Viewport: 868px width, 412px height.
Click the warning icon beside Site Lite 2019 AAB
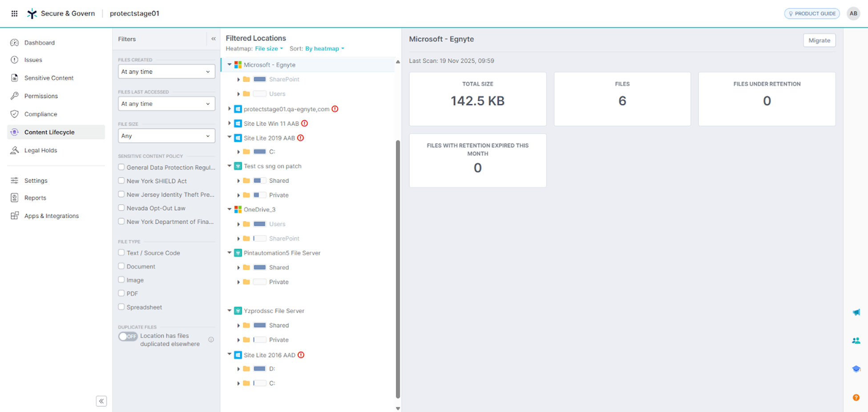pos(301,138)
